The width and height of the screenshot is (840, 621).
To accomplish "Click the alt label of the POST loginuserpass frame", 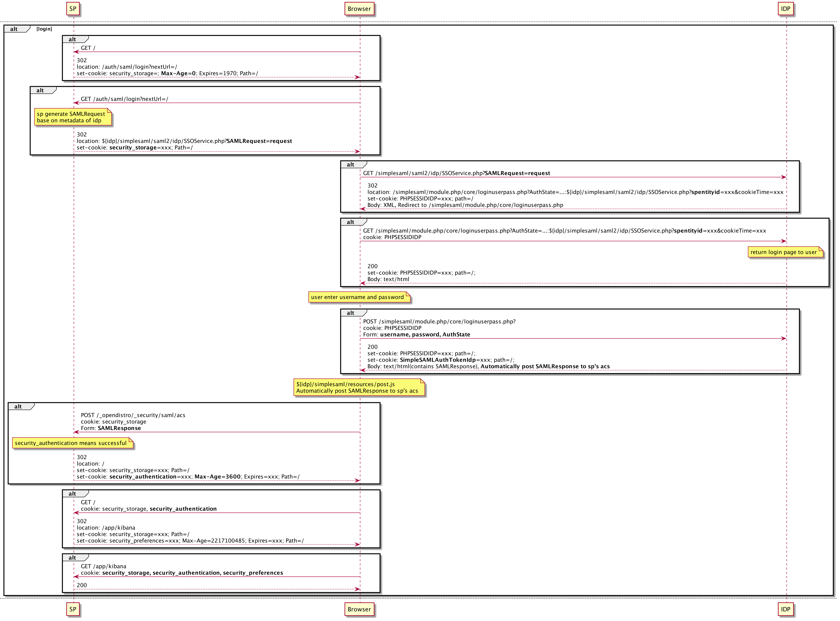I will coord(350,313).
